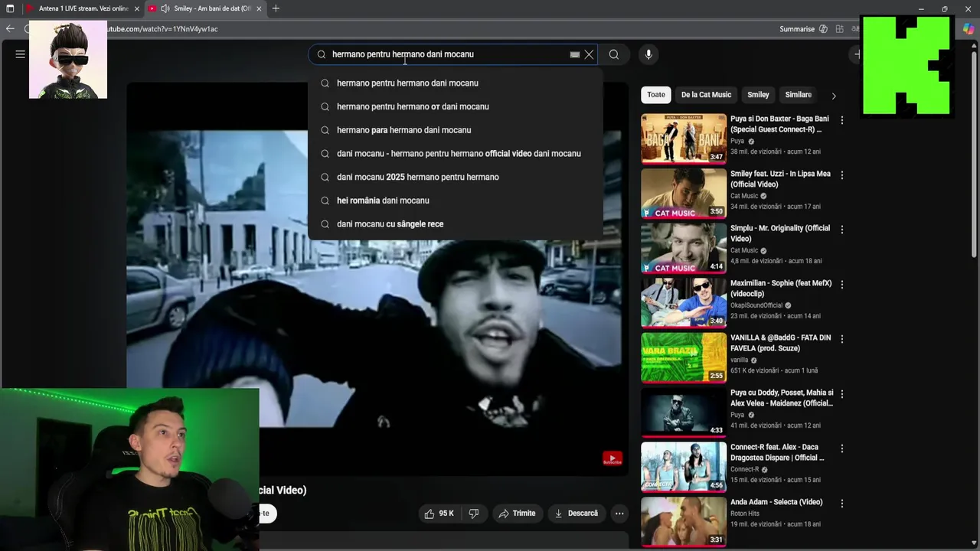Open Simplu - Mr. Originality thumbnail
The image size is (980, 551).
pyautogui.click(x=684, y=248)
